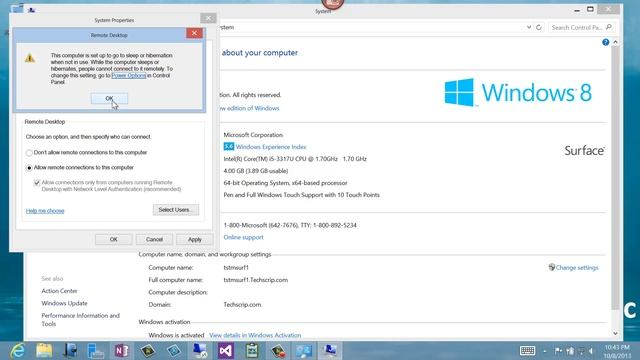Close the Remote Desktop warning dialog
Viewport: 640px width, 360px height.
pos(194,33)
